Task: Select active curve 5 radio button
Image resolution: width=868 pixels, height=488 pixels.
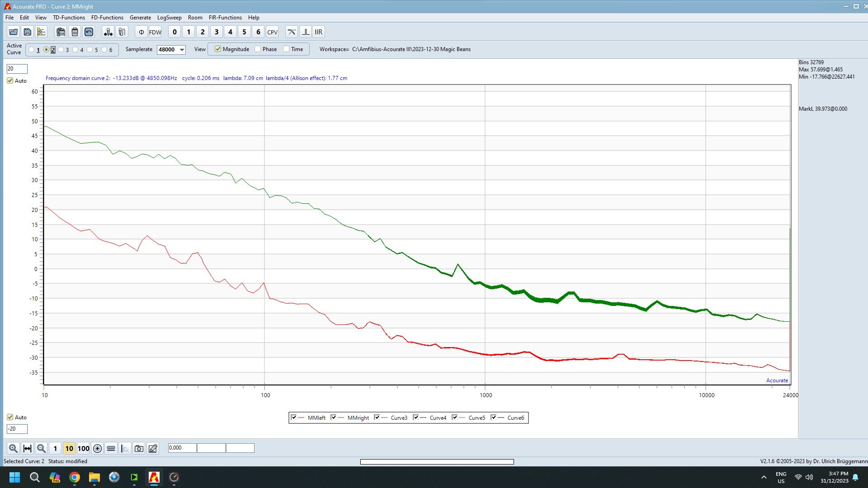Action: coord(90,50)
